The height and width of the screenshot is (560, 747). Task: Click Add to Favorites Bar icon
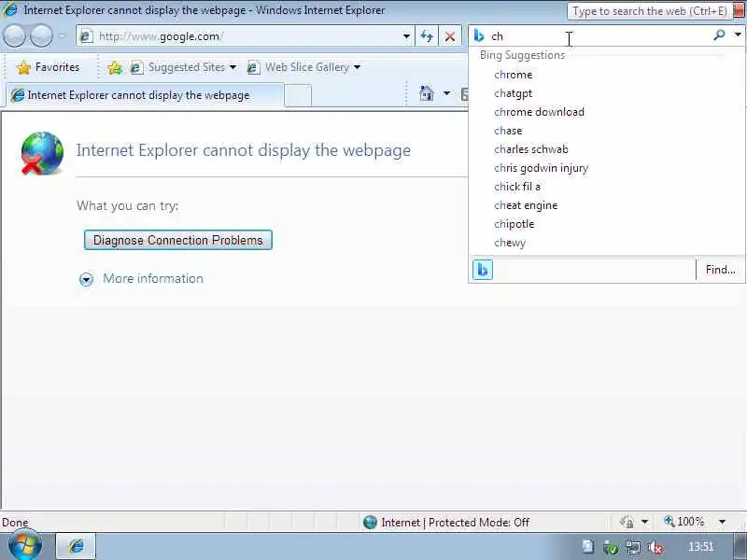[115, 67]
